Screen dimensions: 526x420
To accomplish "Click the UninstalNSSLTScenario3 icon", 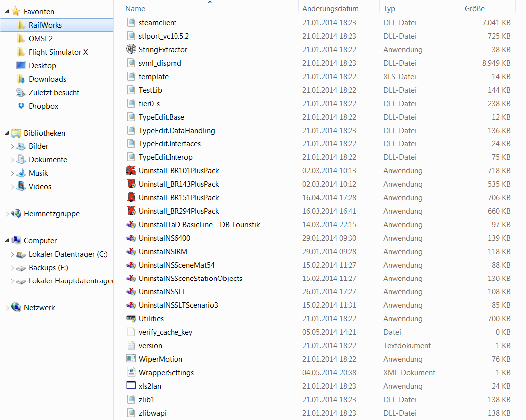I will (131, 305).
